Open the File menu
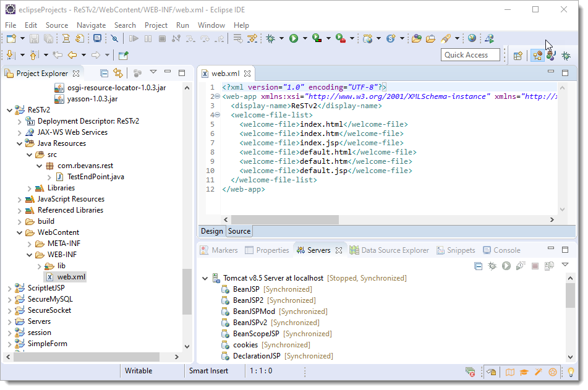The width and height of the screenshot is (588, 390). pyautogui.click(x=11, y=25)
